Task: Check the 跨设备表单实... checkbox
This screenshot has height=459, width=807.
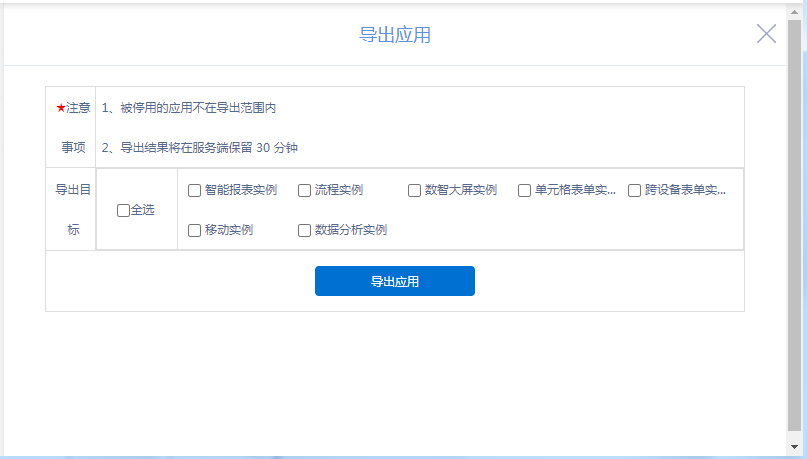Action: click(x=635, y=190)
